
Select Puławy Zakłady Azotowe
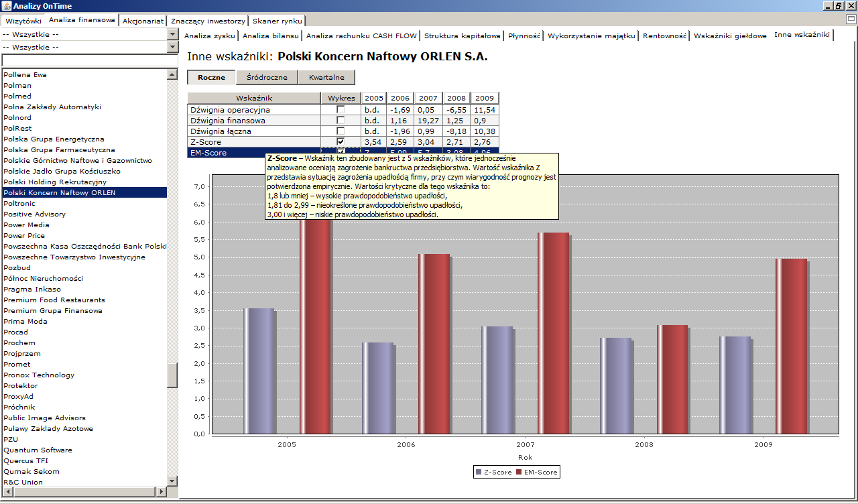[x=84, y=428]
